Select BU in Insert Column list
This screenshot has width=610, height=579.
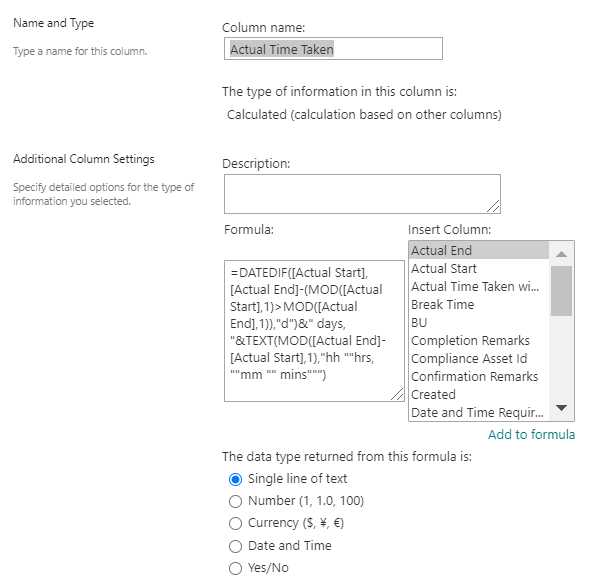point(479,323)
